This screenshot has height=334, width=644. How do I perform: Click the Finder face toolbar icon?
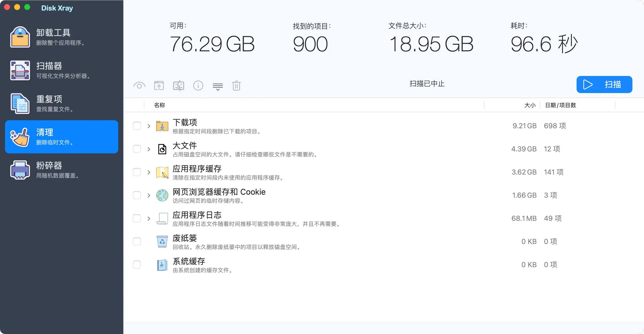coord(178,86)
